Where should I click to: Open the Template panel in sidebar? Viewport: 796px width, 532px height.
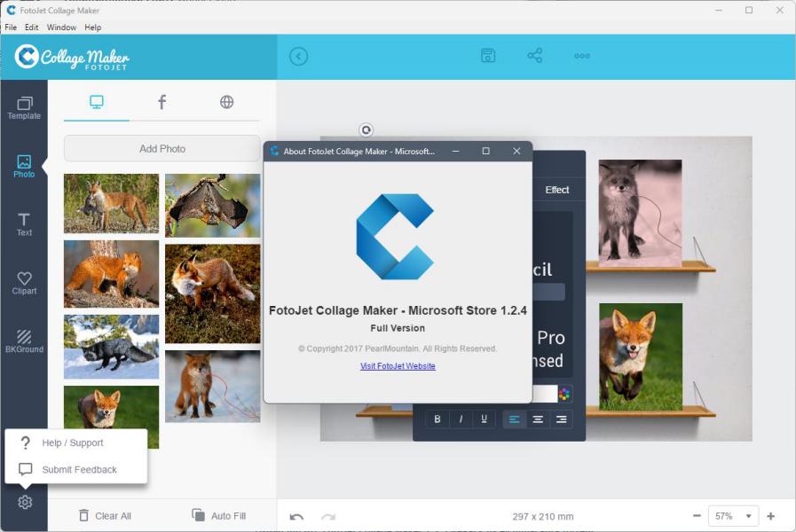coord(24,108)
